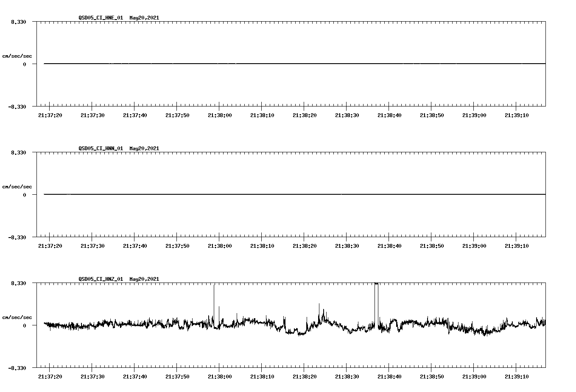This screenshot has width=576, height=392.
Task: Click the May20,2021 date beside HNZ label
Action: (144, 279)
